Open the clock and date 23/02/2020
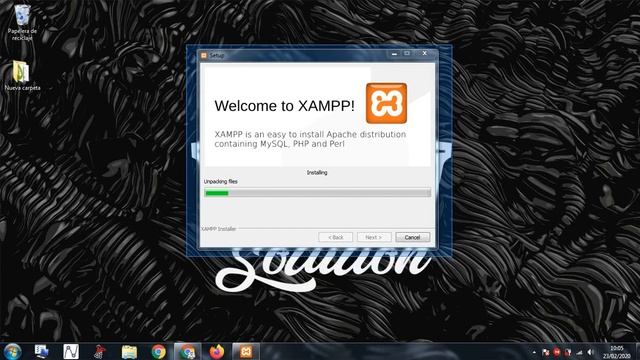Viewport: 640px width, 360px height. coord(617,352)
